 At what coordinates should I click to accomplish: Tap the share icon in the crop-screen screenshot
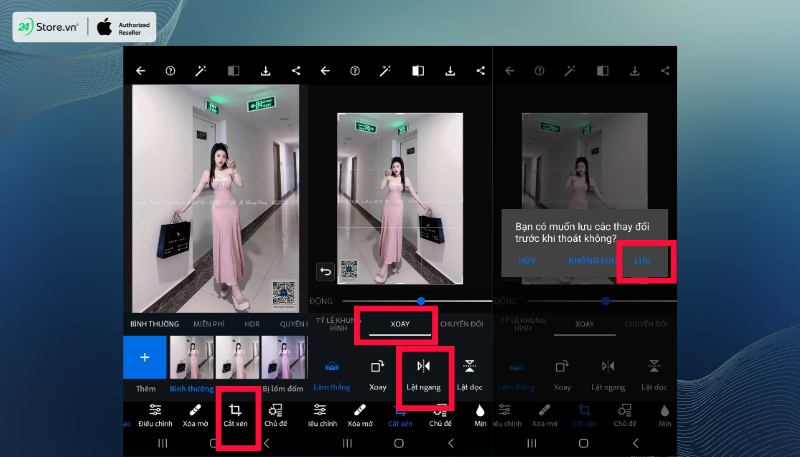click(x=481, y=71)
